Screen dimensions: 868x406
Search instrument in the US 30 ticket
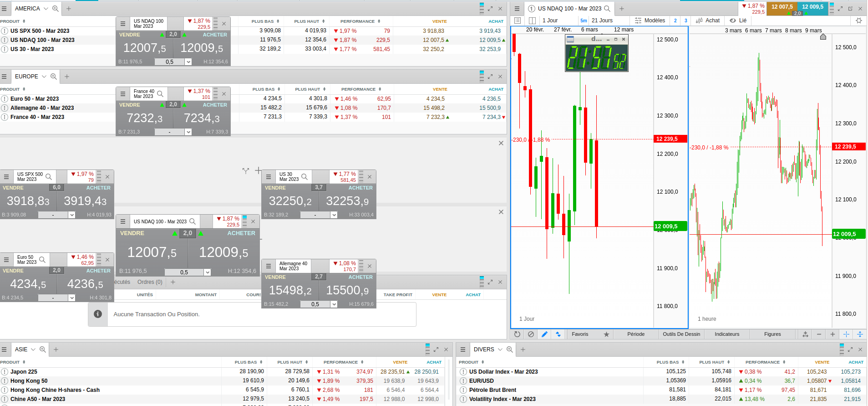click(x=305, y=177)
